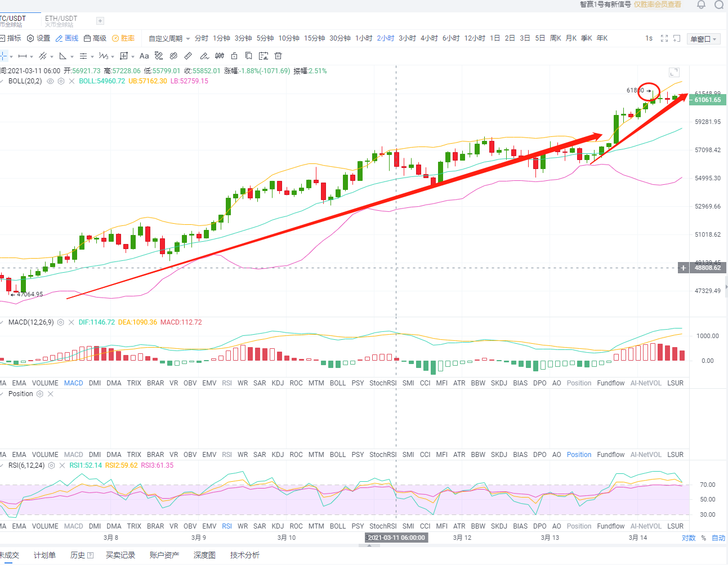The width and height of the screenshot is (728, 568).
Task: Delete drawings with trash icon
Action: click(278, 56)
